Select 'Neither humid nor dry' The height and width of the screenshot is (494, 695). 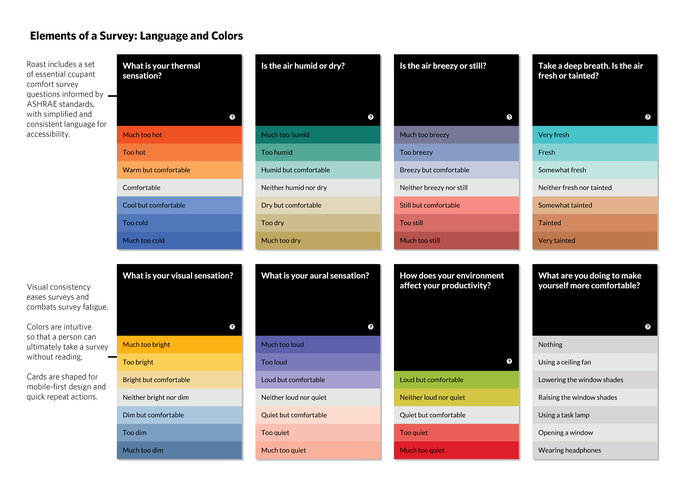point(318,188)
